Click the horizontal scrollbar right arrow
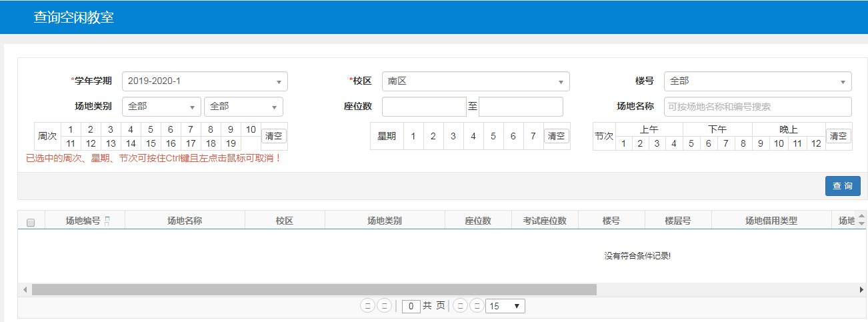The image size is (868, 322). 862,289
